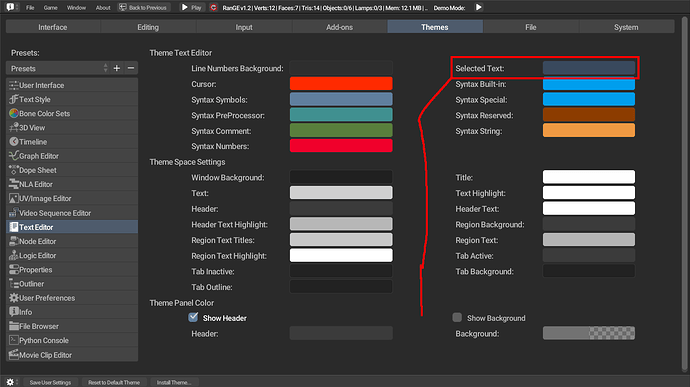The height and width of the screenshot is (387, 690).
Task: Click the Video Sequence Editor icon
Action: pyautogui.click(x=14, y=213)
